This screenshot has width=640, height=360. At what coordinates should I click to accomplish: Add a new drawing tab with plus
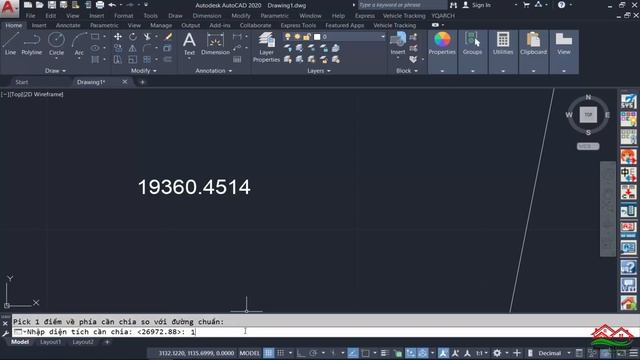[142, 82]
